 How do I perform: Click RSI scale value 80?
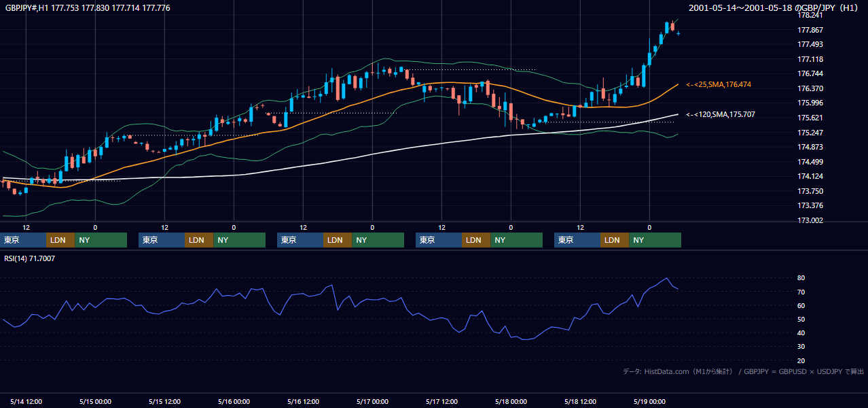click(x=801, y=278)
